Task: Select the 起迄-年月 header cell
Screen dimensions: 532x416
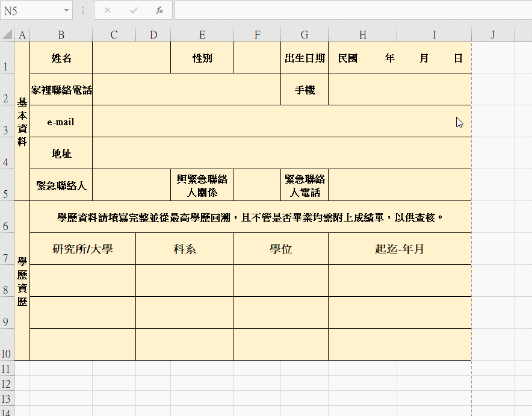Action: click(x=400, y=249)
